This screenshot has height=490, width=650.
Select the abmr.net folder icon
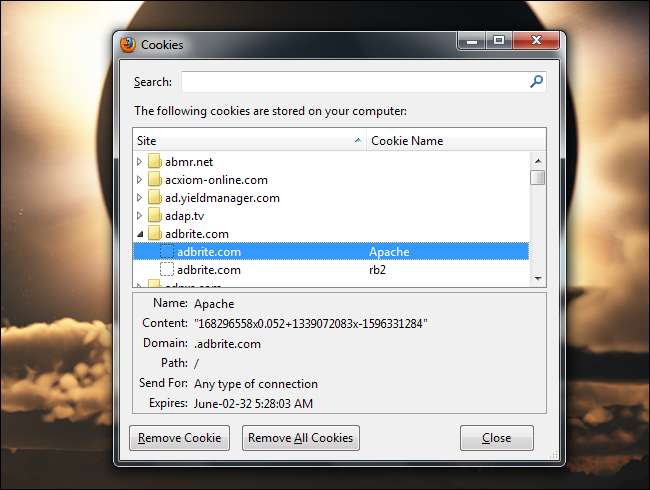155,161
